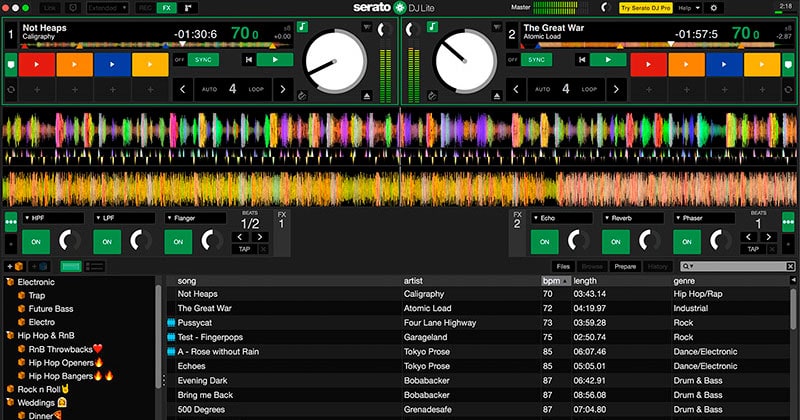Open the Extended view mode dropdown
The height and width of the screenshot is (420, 800).
(107, 8)
